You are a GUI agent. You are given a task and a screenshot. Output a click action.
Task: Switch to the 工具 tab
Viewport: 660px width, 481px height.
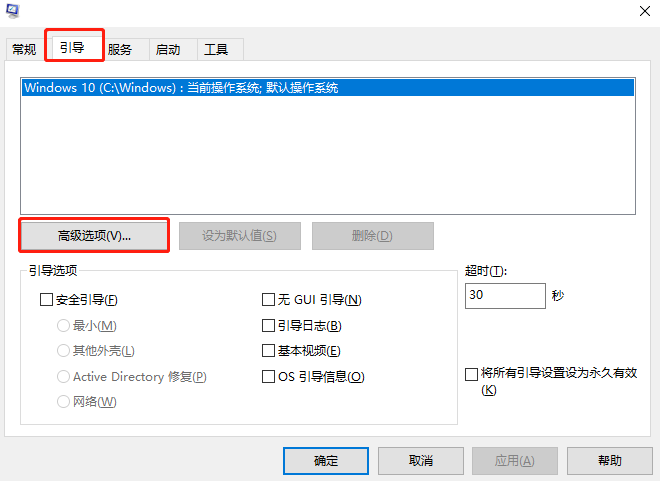(216, 49)
